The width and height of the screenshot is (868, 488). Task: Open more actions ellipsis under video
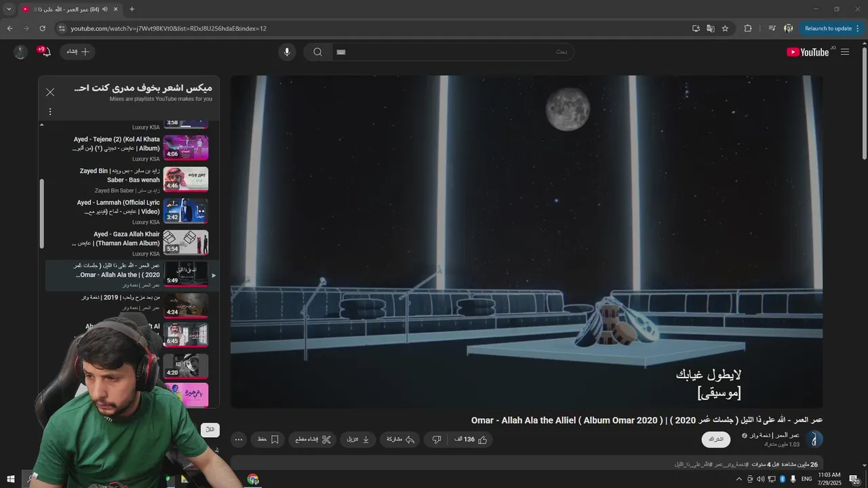coord(239,439)
